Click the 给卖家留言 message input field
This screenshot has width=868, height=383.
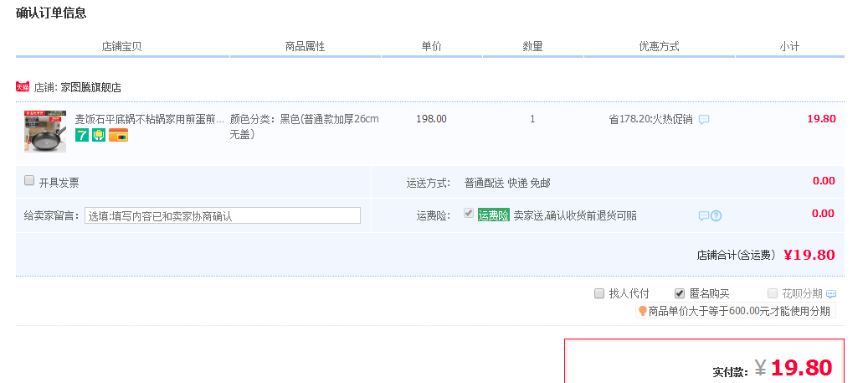[x=223, y=215]
